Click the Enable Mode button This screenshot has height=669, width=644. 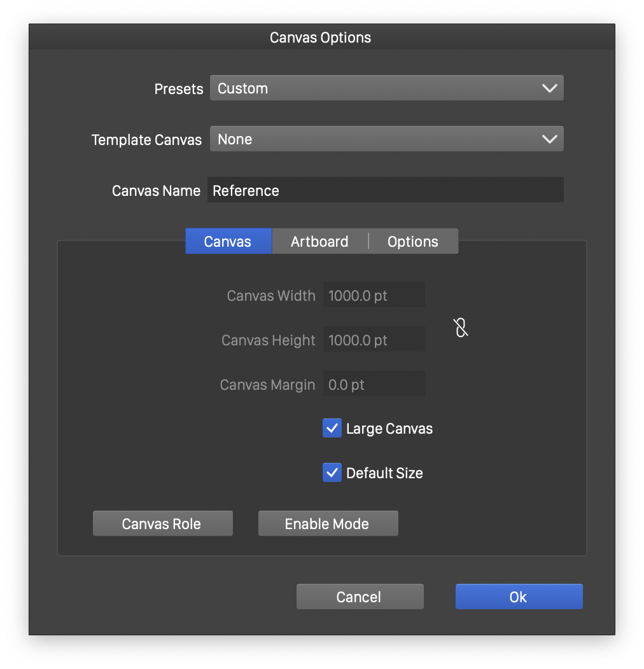tap(328, 524)
